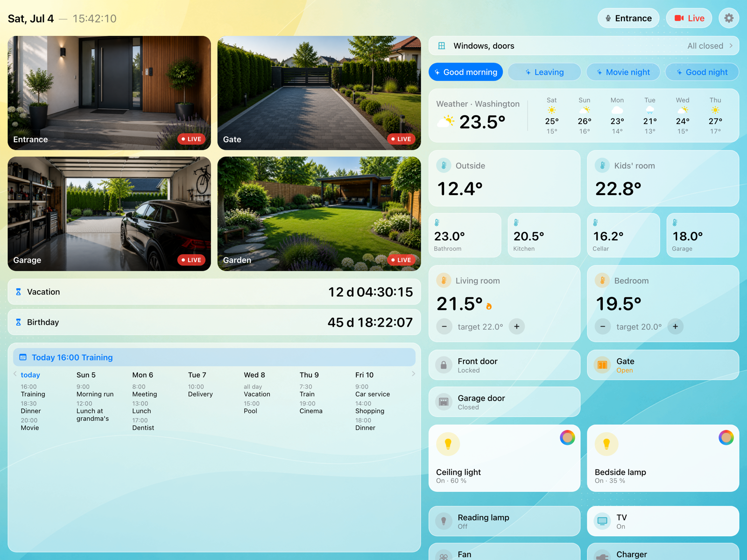Click the Birthday hourglass icon

[18, 322]
